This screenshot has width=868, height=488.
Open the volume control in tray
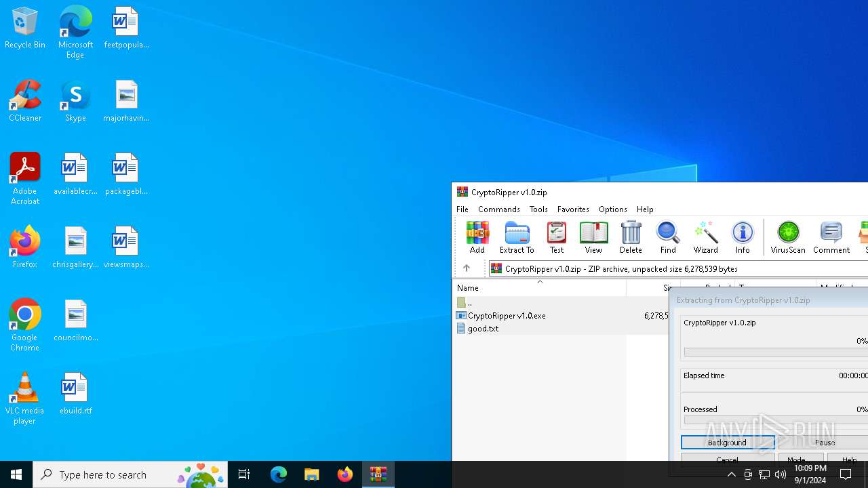coord(781,474)
